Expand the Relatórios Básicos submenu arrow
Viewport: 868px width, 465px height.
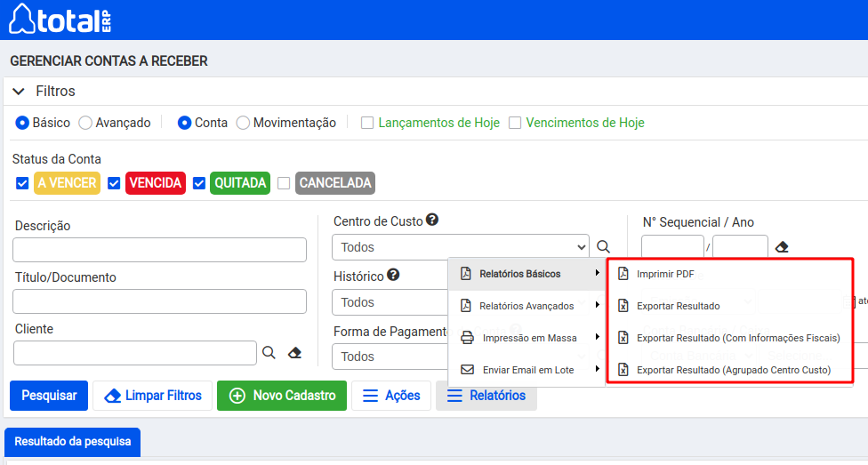(x=598, y=273)
